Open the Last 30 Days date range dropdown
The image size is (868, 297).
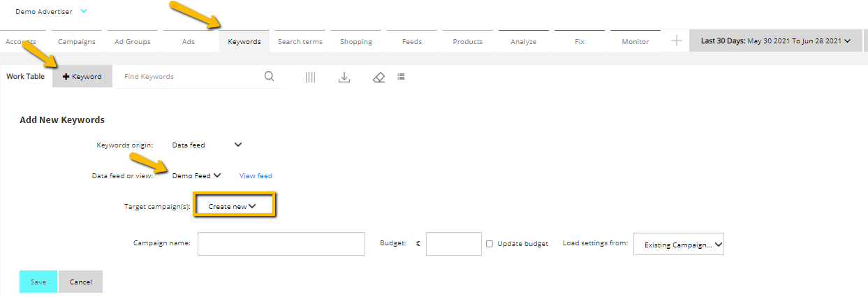pyautogui.click(x=775, y=41)
